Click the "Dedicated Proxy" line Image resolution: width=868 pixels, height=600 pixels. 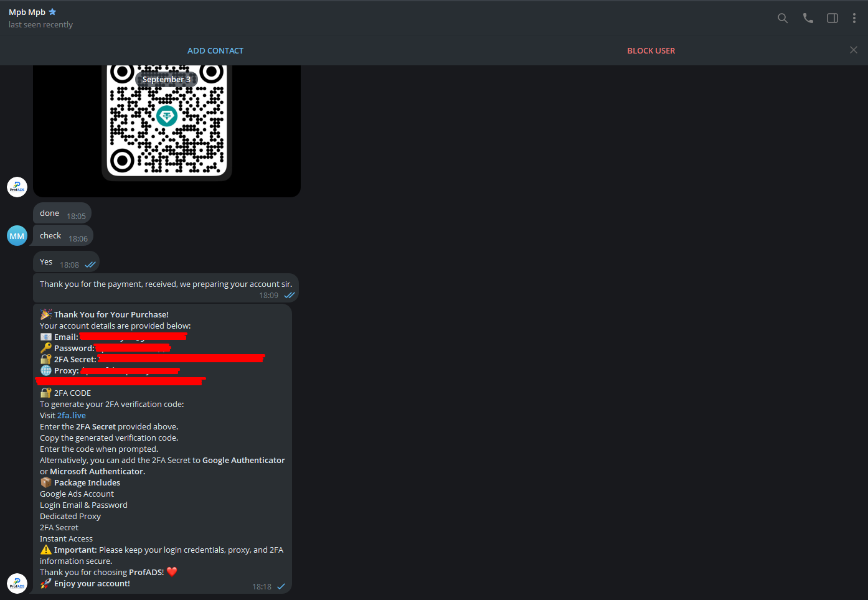pyautogui.click(x=70, y=516)
